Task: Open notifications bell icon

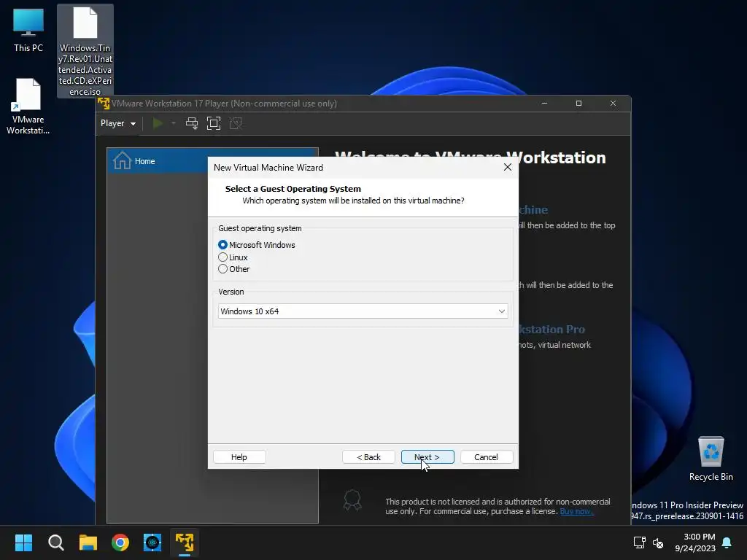Action: (x=727, y=542)
